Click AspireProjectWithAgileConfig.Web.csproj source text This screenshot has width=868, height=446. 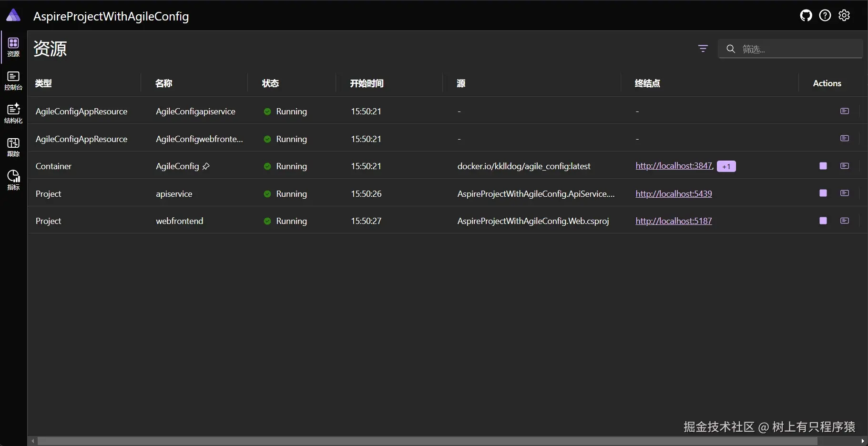pyautogui.click(x=533, y=221)
